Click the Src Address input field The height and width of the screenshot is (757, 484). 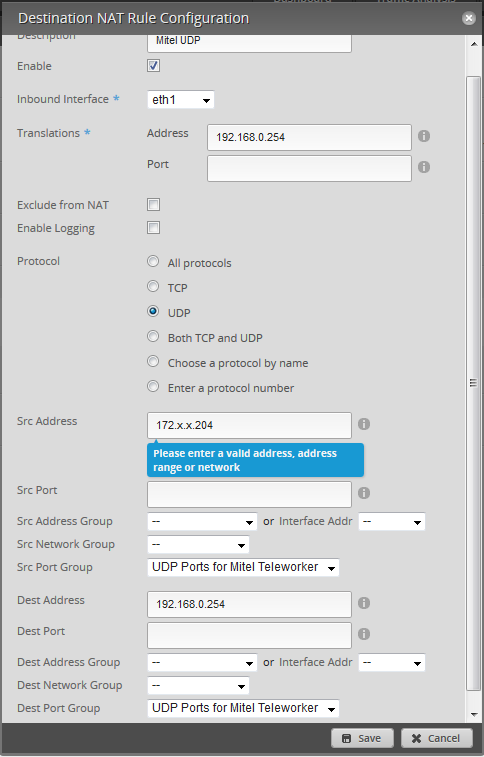coord(249,425)
